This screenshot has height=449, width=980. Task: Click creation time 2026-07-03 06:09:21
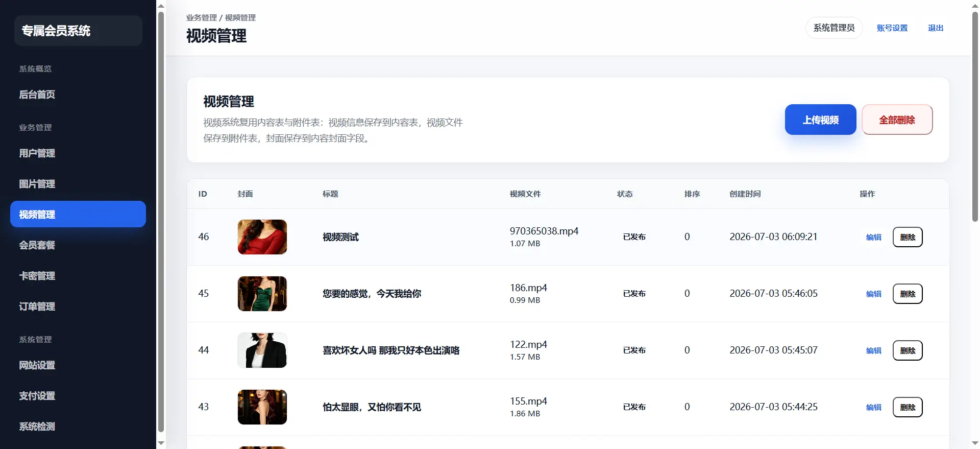point(773,237)
